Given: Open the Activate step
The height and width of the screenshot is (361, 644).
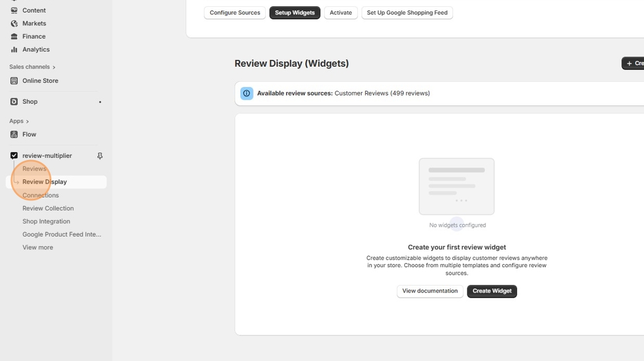Looking at the screenshot, I should click(x=340, y=12).
